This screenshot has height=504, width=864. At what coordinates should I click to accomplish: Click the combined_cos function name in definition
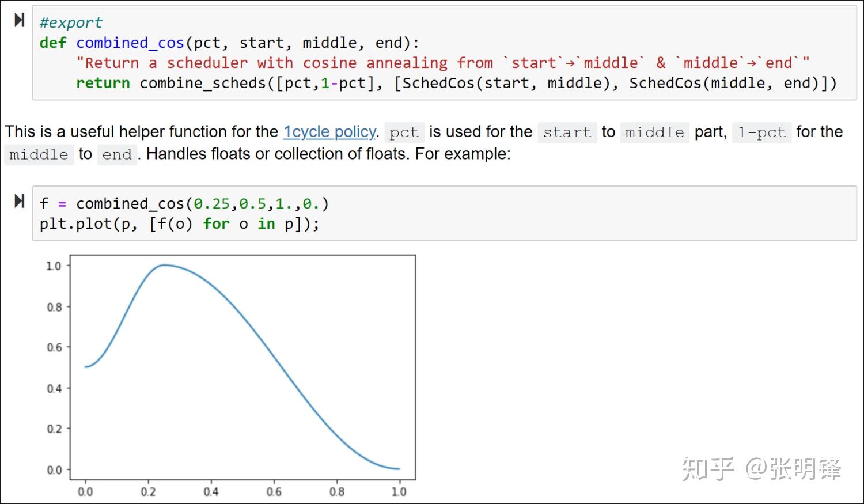point(130,43)
